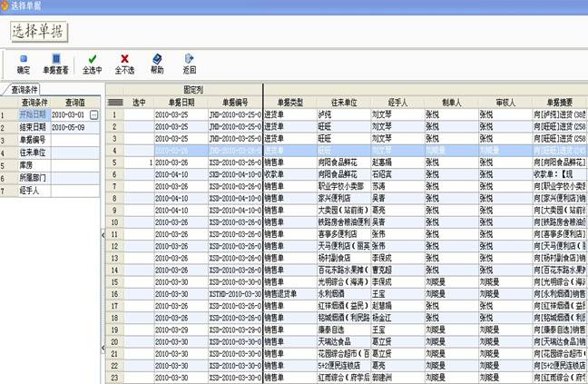Toggle 选中 cell for row 10
Screen dimensions: 588x384
point(139,222)
